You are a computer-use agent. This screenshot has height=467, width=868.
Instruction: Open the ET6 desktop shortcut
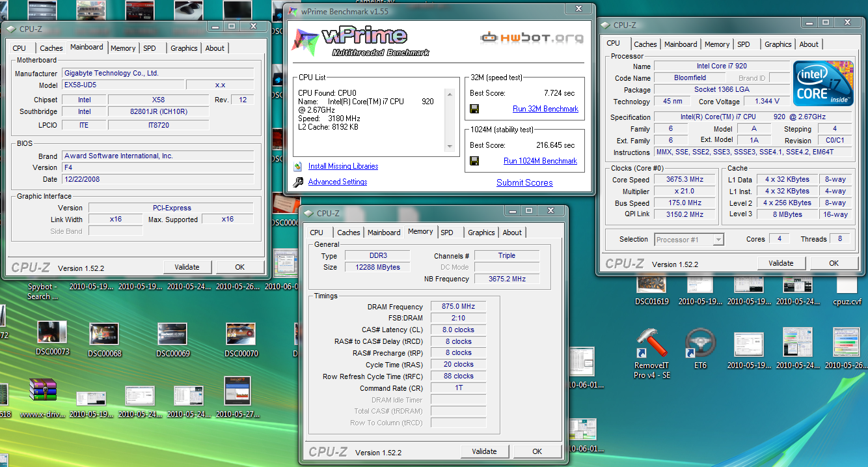[700, 348]
